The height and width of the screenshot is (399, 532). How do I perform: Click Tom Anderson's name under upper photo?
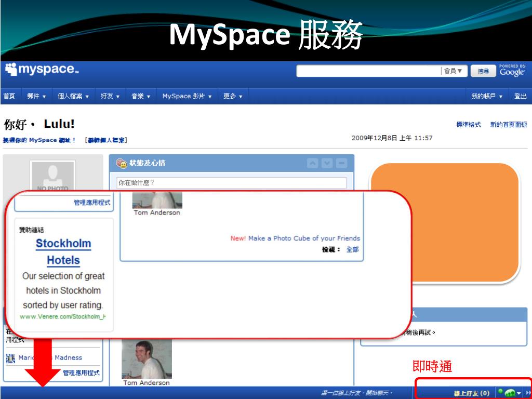pos(157,212)
